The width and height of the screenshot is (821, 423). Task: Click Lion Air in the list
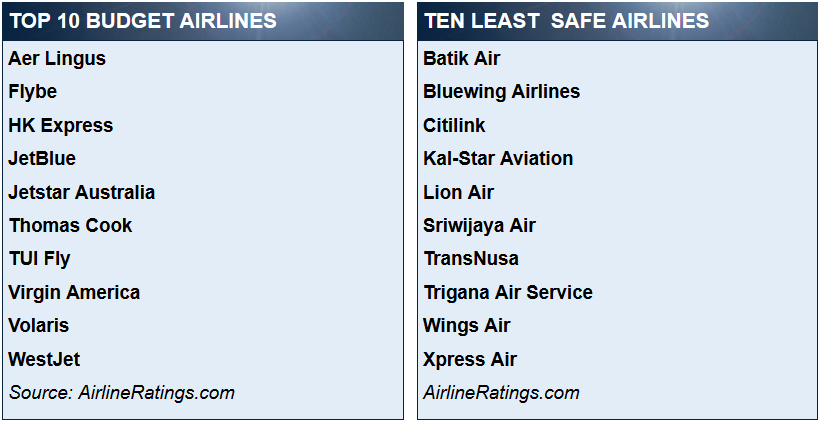tap(459, 192)
